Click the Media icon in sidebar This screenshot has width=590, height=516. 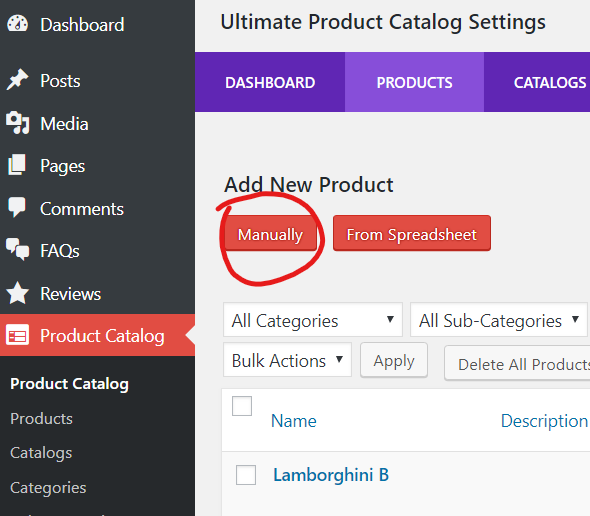[x=17, y=123]
